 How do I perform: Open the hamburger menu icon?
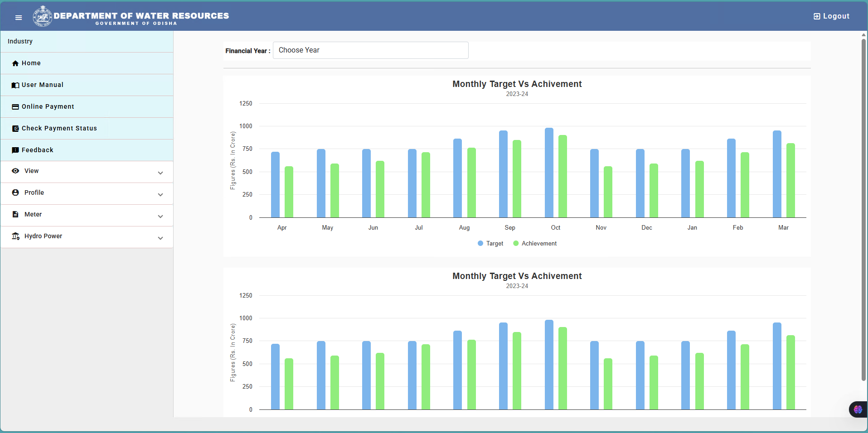coord(19,18)
